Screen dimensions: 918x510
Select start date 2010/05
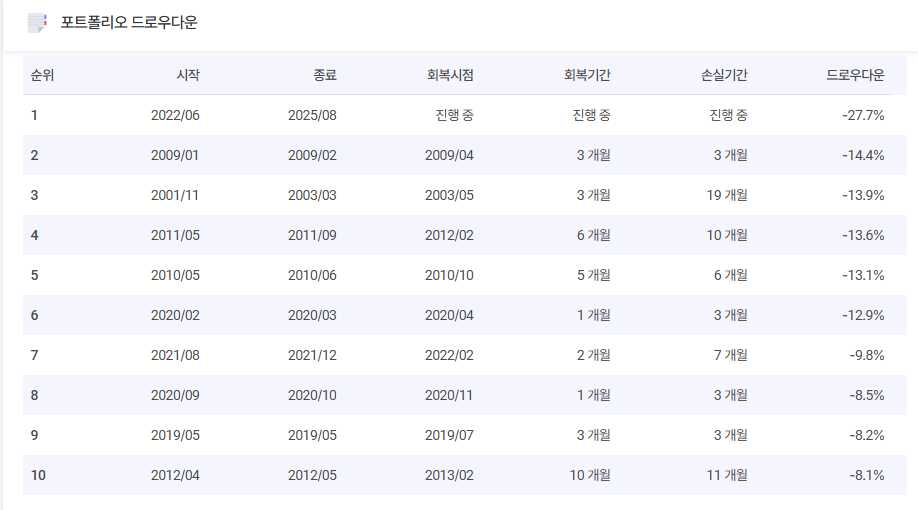pos(175,275)
